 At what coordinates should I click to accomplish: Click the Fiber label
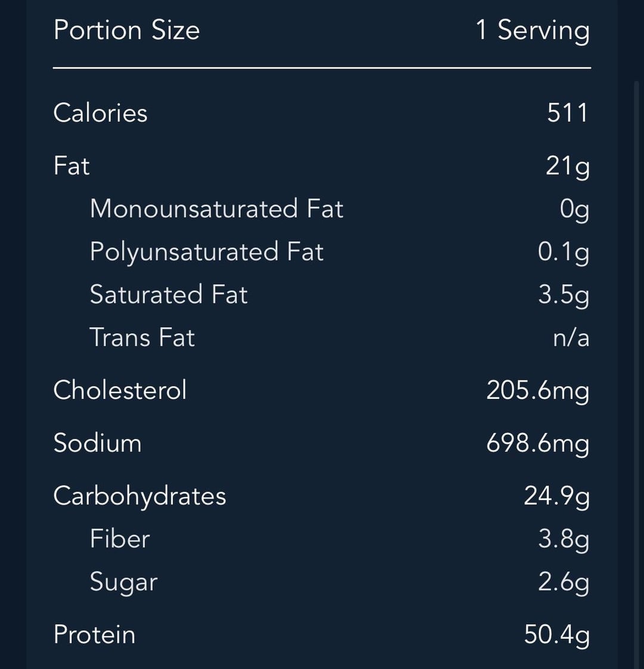pyautogui.click(x=120, y=539)
